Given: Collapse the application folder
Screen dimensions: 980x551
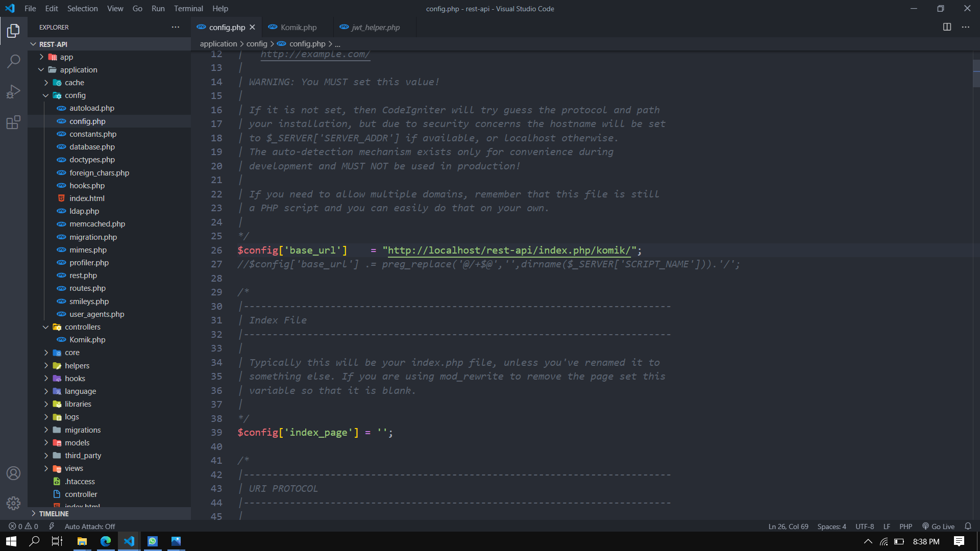Looking at the screenshot, I should (109, 70).
